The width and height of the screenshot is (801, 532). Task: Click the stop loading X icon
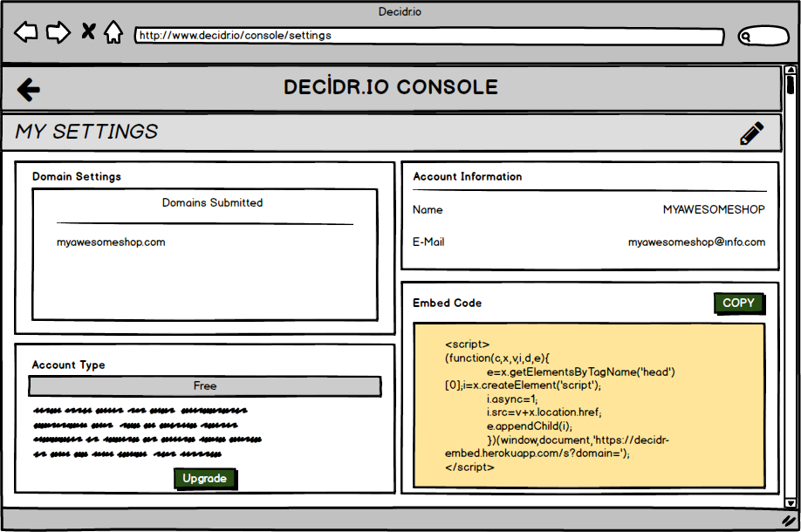[87, 31]
